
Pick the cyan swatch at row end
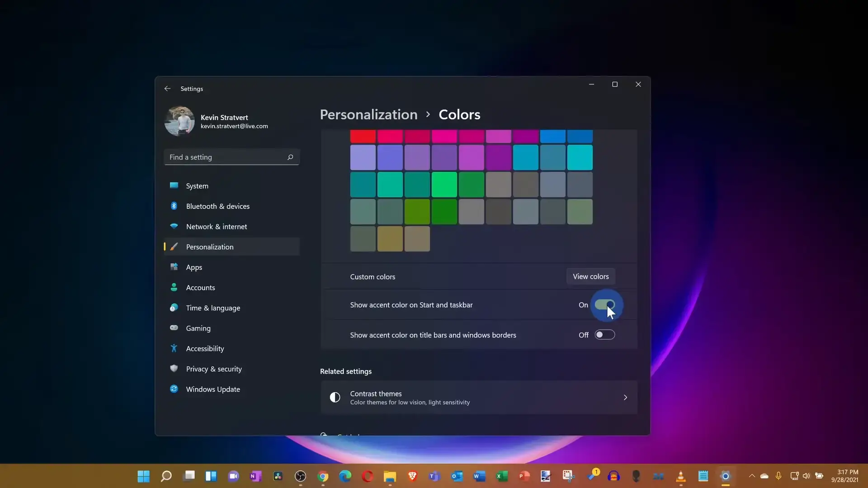(x=580, y=158)
